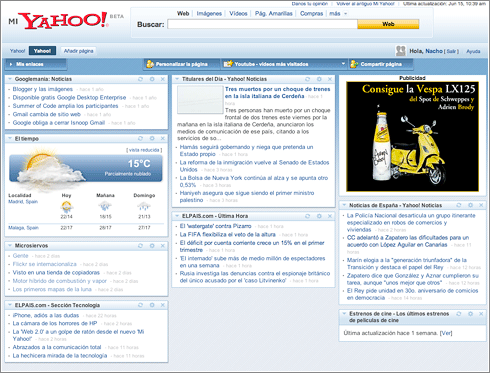
Task: Collapse the El tiempo module arrow
Action: point(10,138)
